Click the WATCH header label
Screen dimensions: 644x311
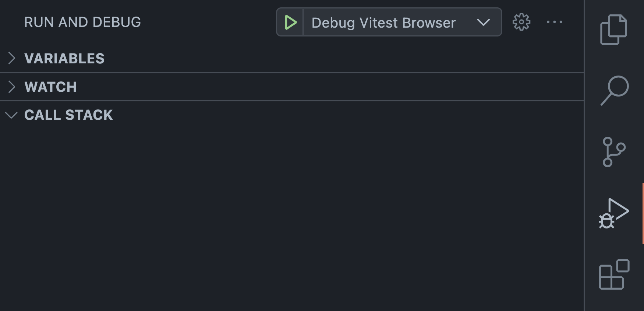50,87
